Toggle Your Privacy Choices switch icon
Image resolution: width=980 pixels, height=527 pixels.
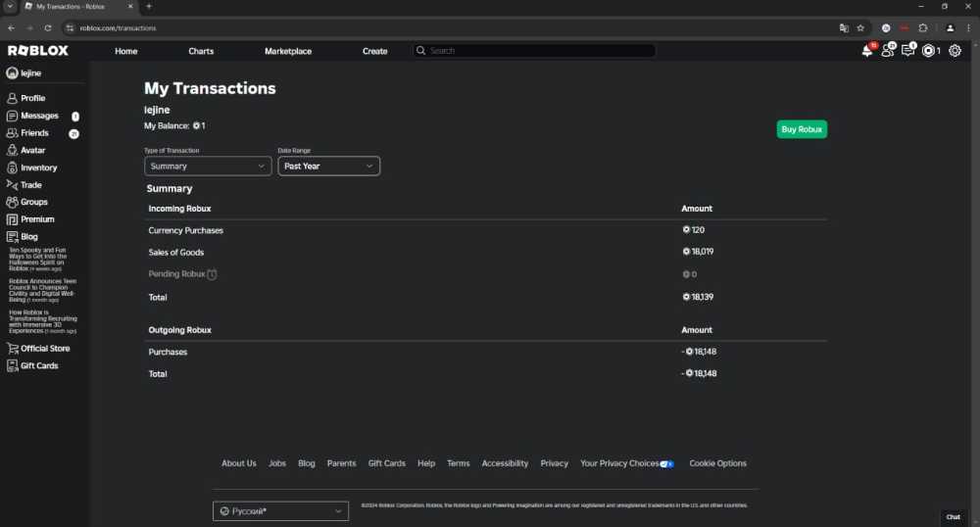pyautogui.click(x=666, y=464)
